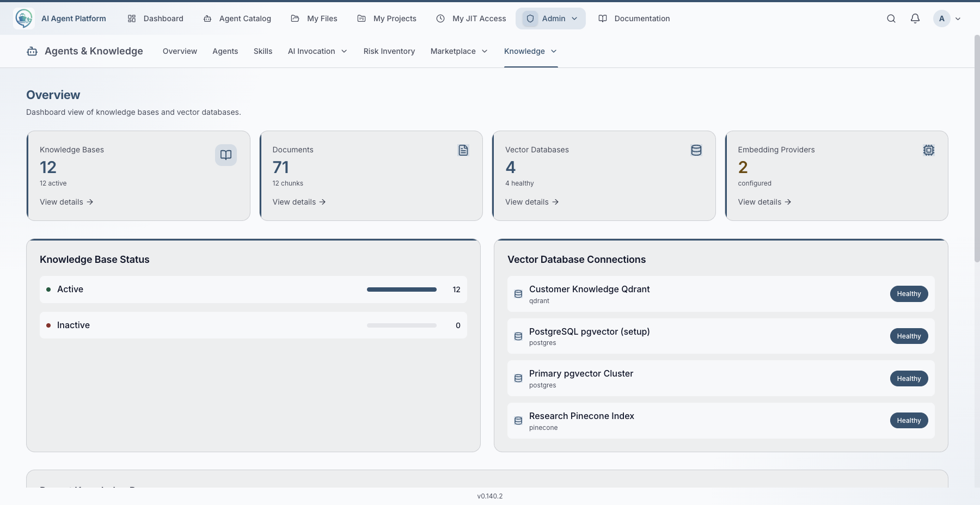Click the PostgreSQL pgvector (setup) database icon
This screenshot has width=980, height=505.
point(518,336)
